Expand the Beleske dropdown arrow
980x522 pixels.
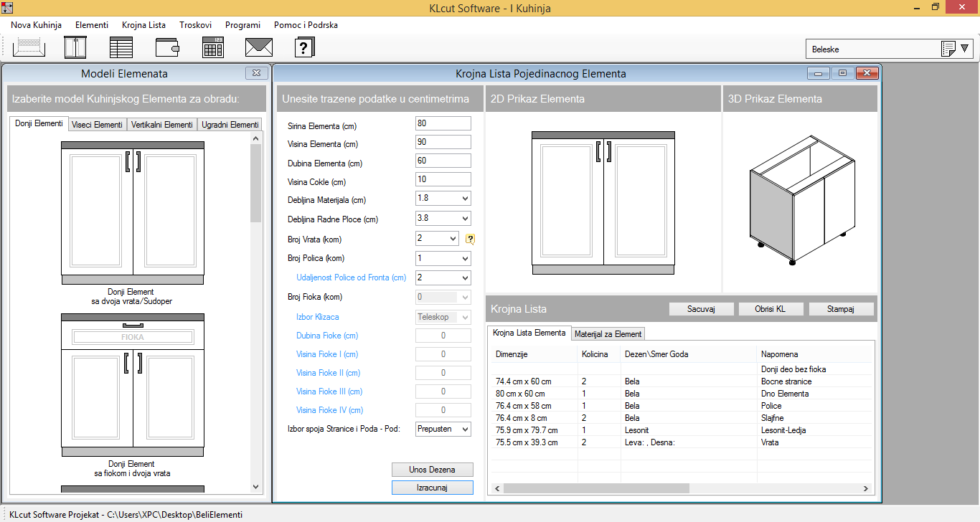(965, 49)
